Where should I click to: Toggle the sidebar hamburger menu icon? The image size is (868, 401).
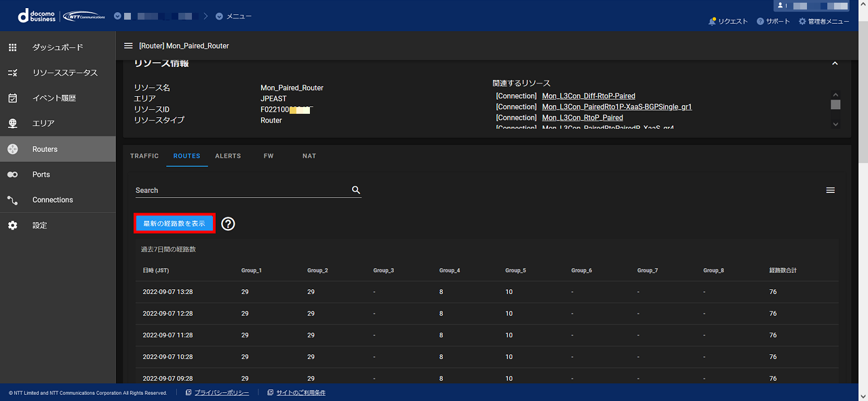click(x=128, y=45)
